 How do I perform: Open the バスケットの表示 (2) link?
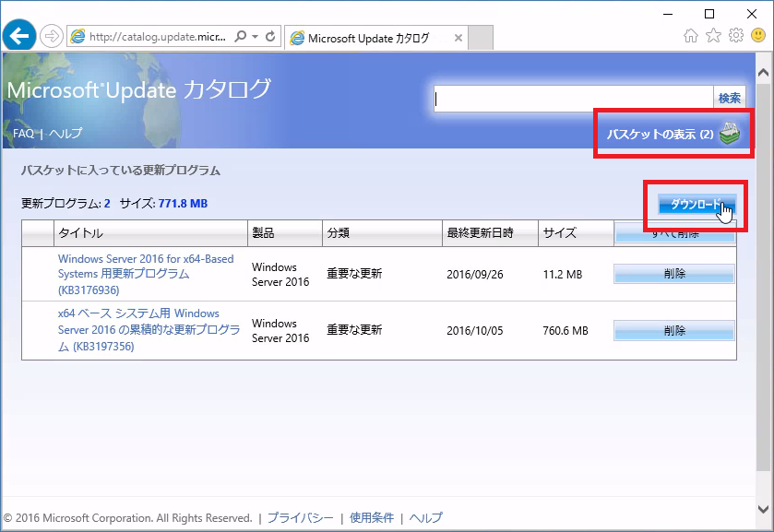point(660,135)
